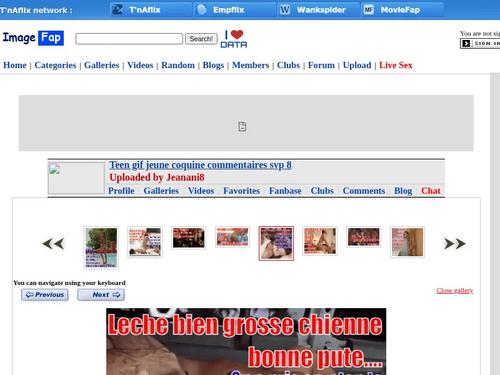The image size is (500, 375).
Task: Open Galleries in the top navigation bar
Action: click(101, 65)
